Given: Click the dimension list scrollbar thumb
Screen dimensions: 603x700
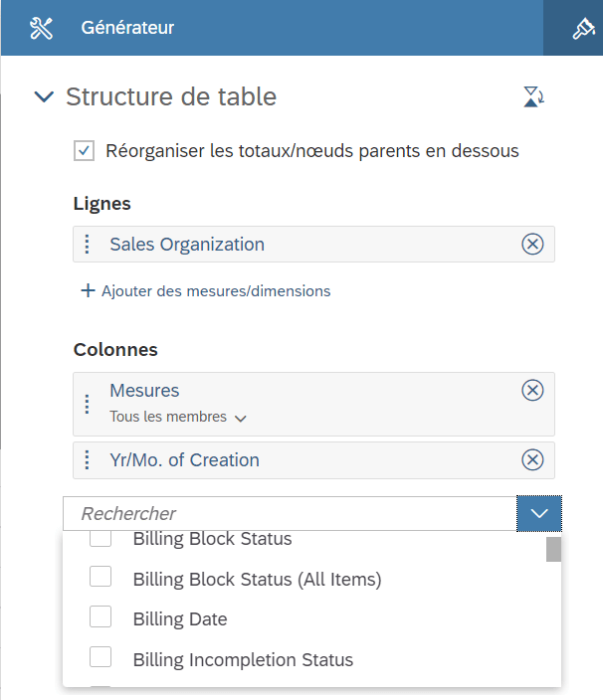Looking at the screenshot, I should 553,549.
